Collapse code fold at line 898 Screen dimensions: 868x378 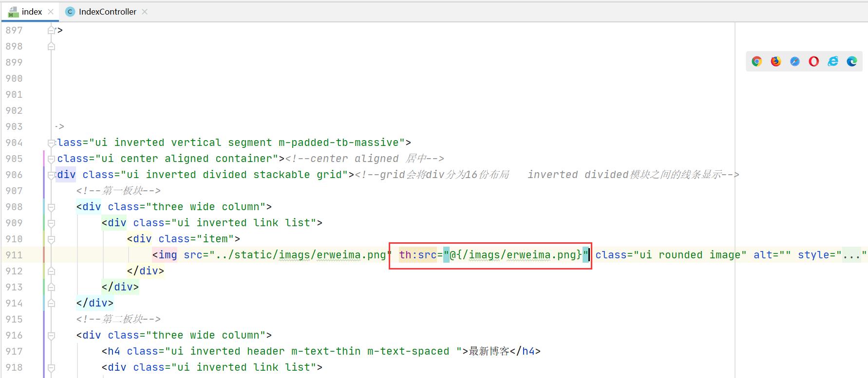tap(51, 46)
